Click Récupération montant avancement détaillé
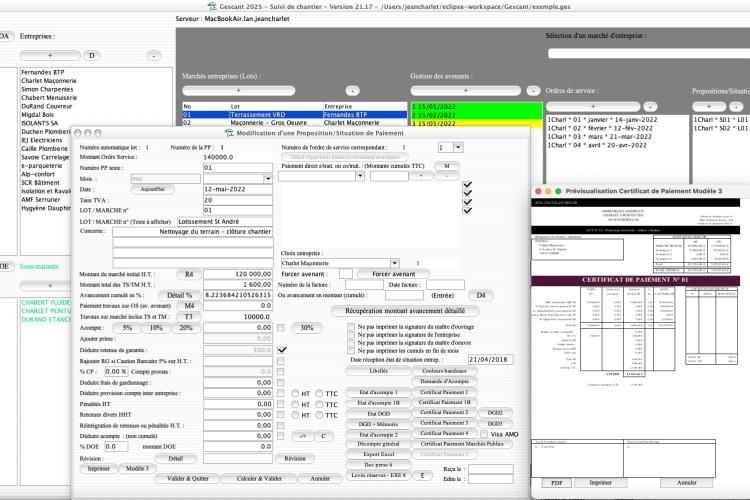The height and width of the screenshot is (500, 750). click(405, 311)
